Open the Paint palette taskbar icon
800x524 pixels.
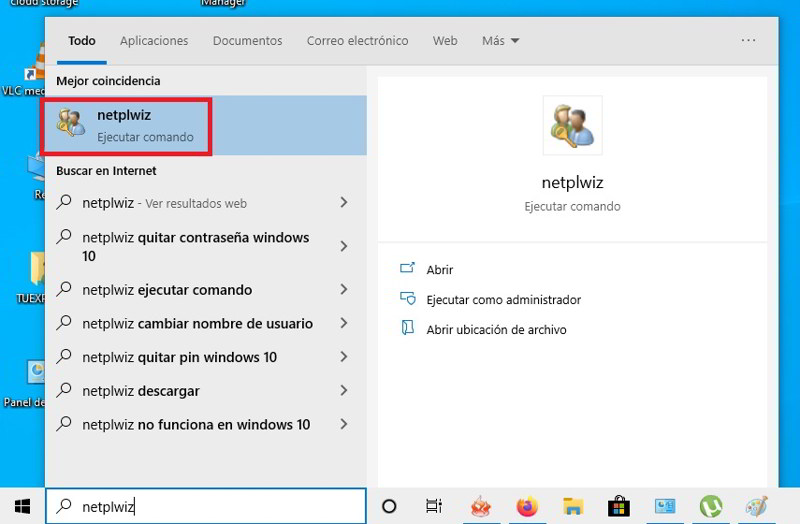point(757,506)
